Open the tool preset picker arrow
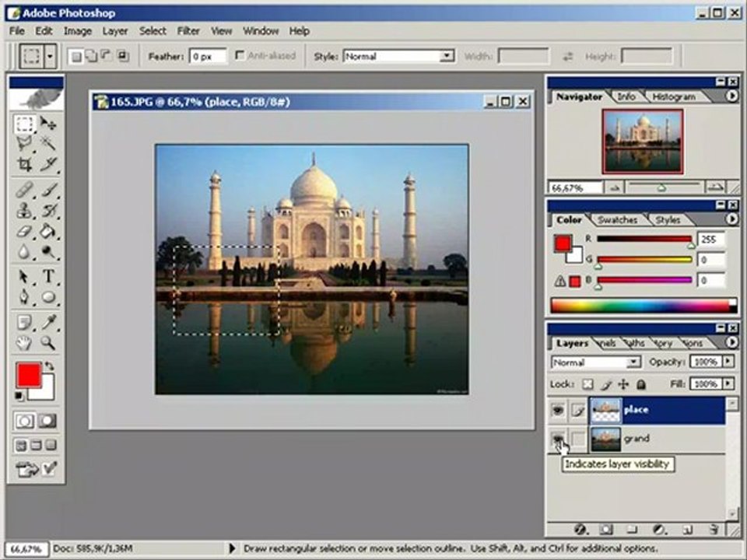This screenshot has width=747, height=560. pyautogui.click(x=50, y=56)
